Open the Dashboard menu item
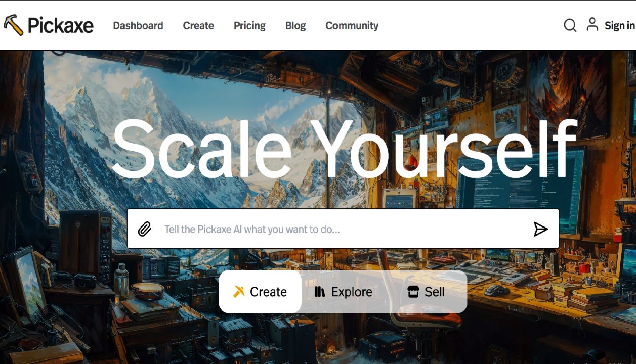Screen dimensions: 636x364 coord(138,25)
